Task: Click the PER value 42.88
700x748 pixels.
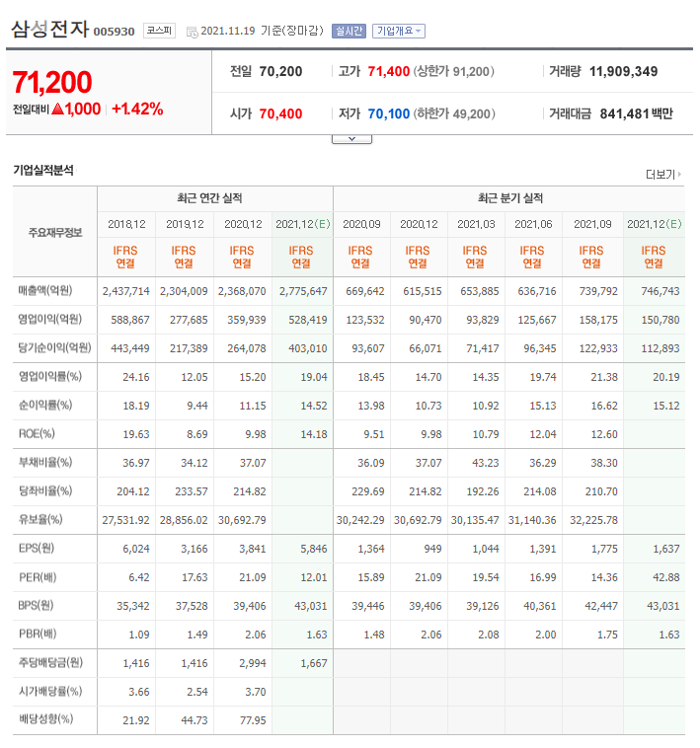Action: [666, 577]
